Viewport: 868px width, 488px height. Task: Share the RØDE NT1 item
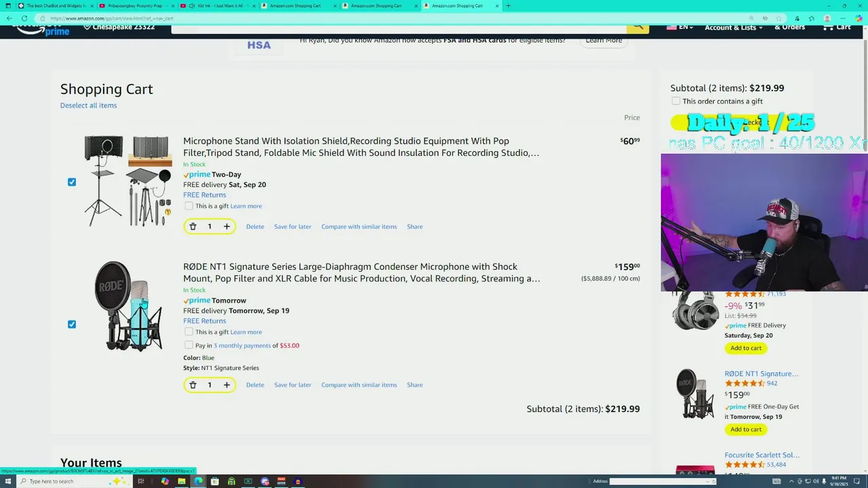414,385
